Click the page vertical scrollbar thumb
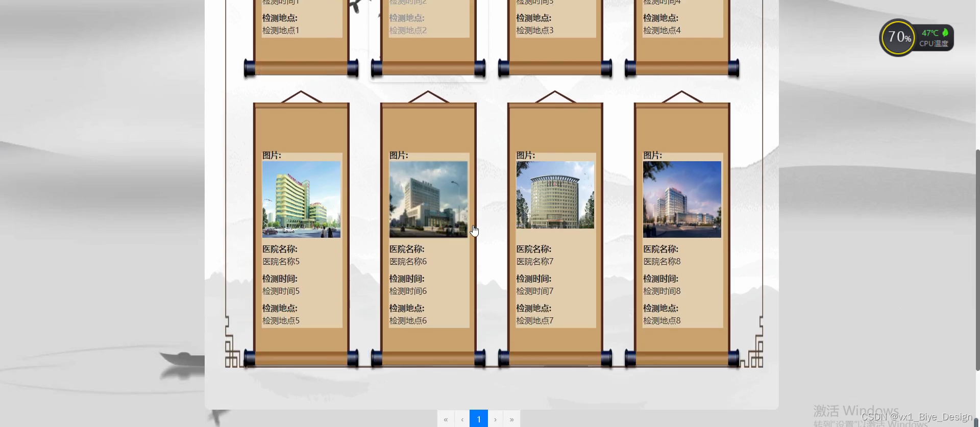Image resolution: width=980 pixels, height=427 pixels. coord(977,260)
